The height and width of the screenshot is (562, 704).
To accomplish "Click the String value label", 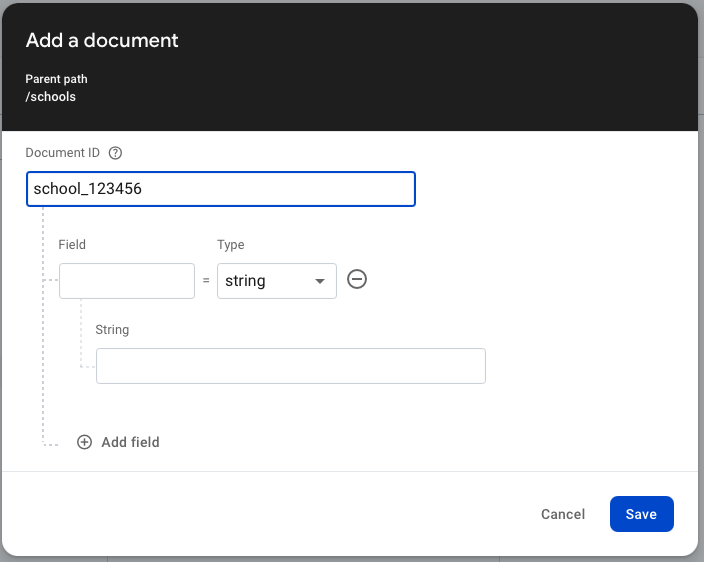I will click(112, 330).
